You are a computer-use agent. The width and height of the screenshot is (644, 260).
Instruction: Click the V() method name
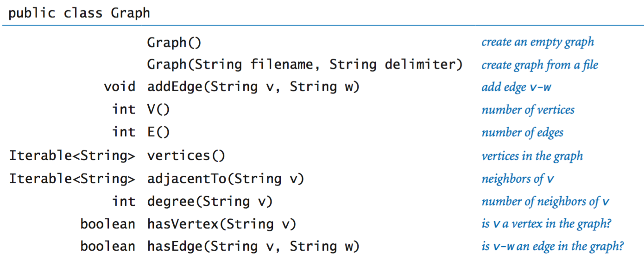point(158,110)
